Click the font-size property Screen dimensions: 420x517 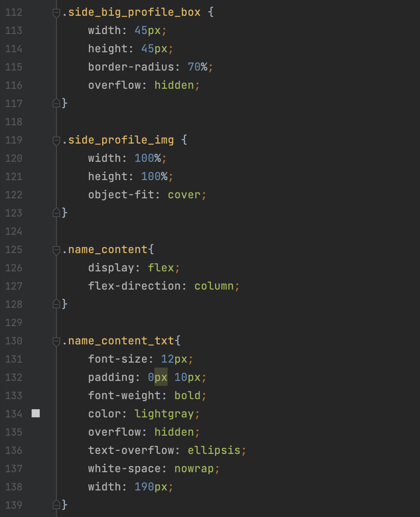coord(118,359)
